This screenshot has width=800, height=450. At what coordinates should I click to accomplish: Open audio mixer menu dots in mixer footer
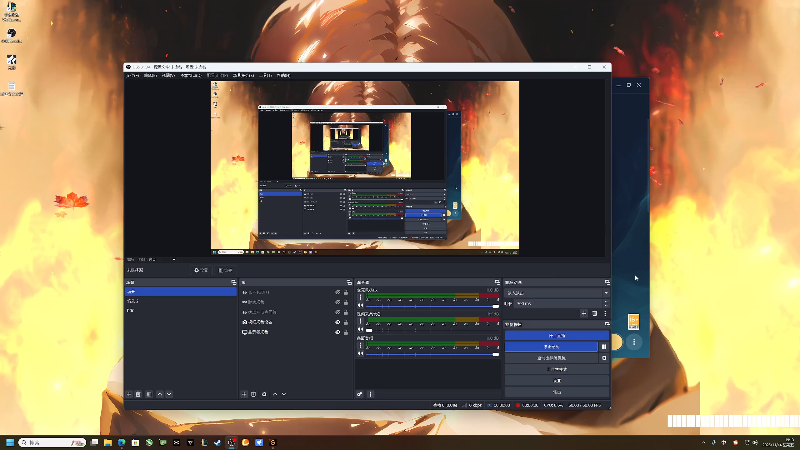coord(371,394)
